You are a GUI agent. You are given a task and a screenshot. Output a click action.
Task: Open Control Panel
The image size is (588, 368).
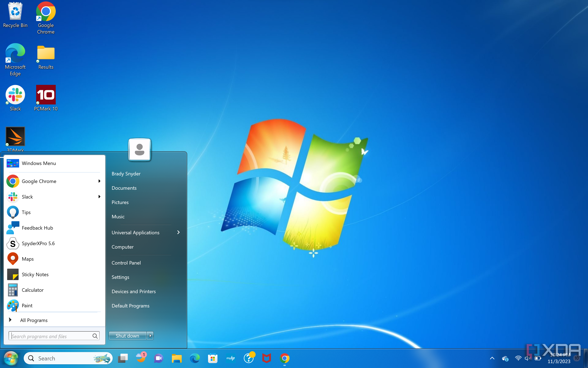pos(126,263)
